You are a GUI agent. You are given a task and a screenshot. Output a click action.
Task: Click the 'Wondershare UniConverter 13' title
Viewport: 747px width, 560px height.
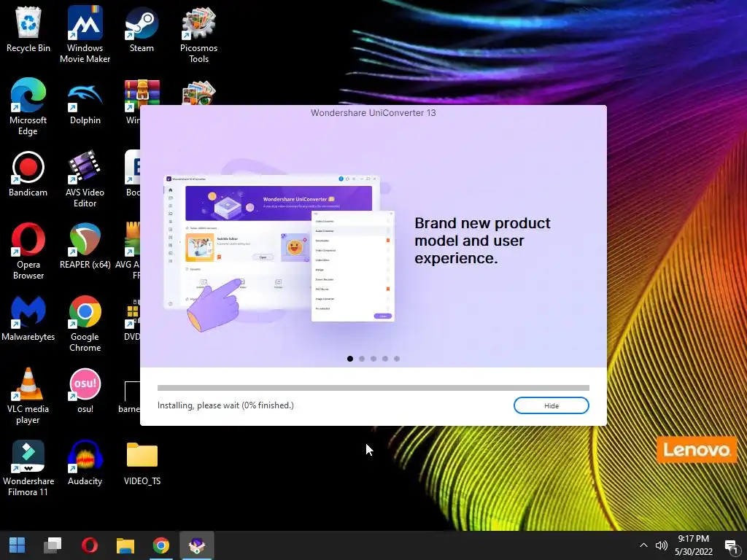pos(373,113)
